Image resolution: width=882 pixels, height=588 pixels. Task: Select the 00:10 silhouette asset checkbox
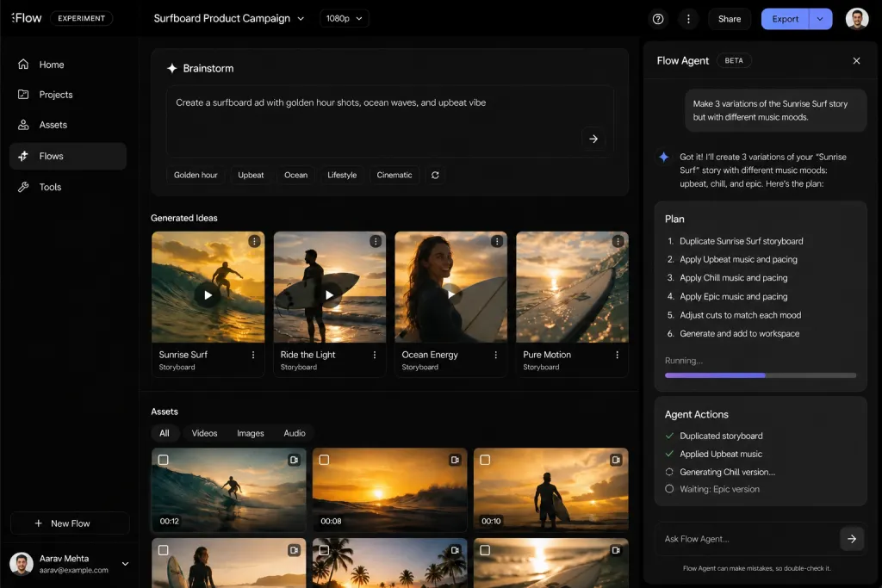pos(485,460)
